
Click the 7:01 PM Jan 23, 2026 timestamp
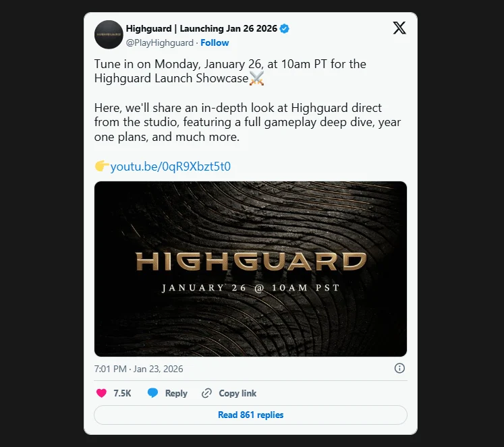[x=138, y=369]
